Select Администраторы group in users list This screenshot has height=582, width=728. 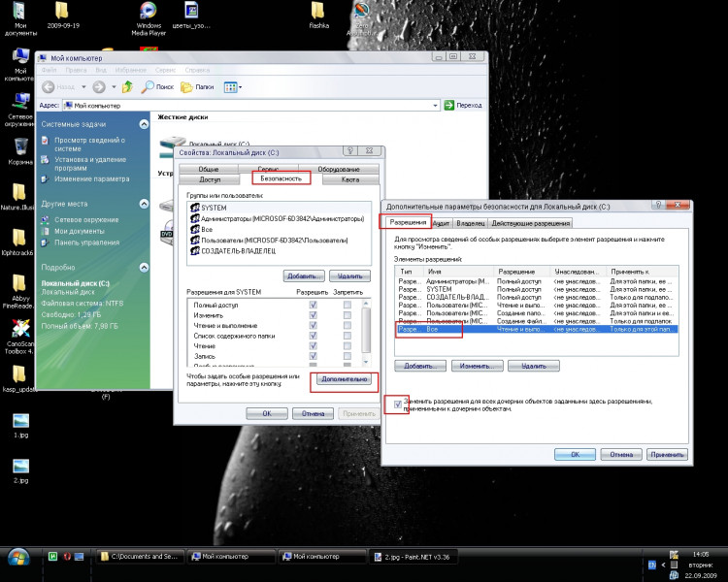[280, 218]
